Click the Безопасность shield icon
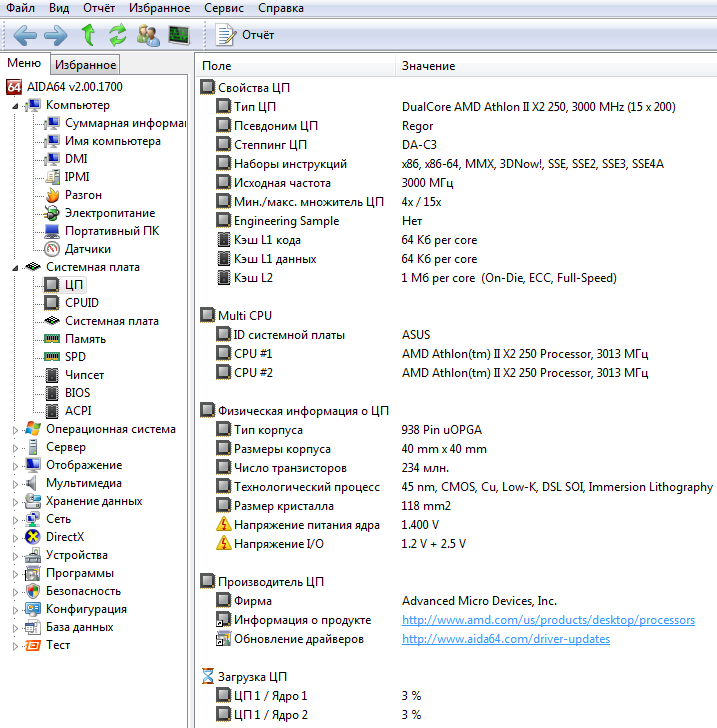Screen dimensions: 717x728 pyautogui.click(x=33, y=591)
